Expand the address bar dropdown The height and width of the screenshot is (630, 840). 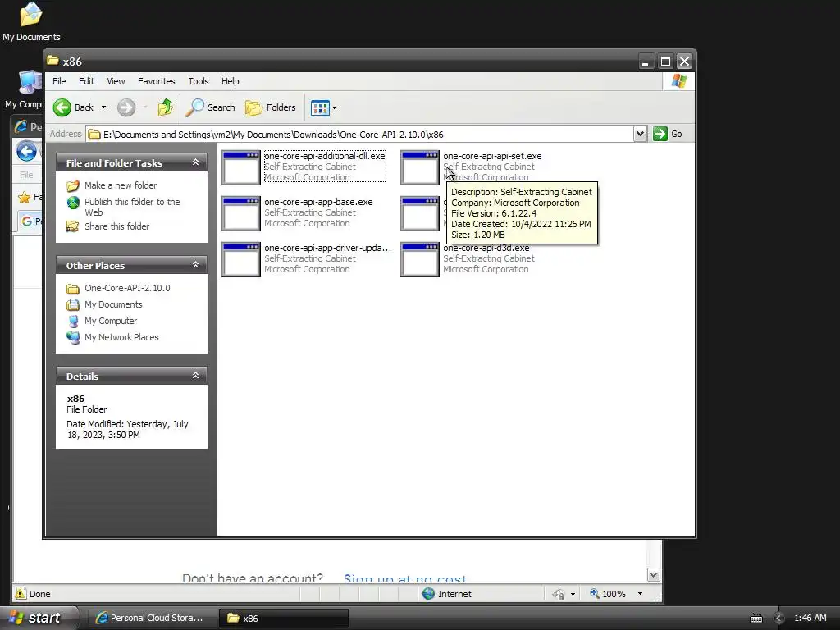640,134
